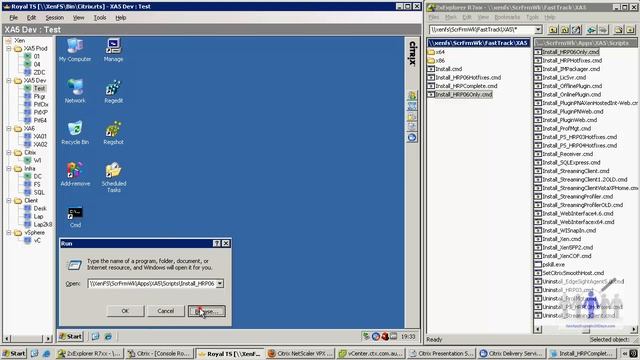Click 2xExplorer back arrow toolbar icon

click(591, 29)
